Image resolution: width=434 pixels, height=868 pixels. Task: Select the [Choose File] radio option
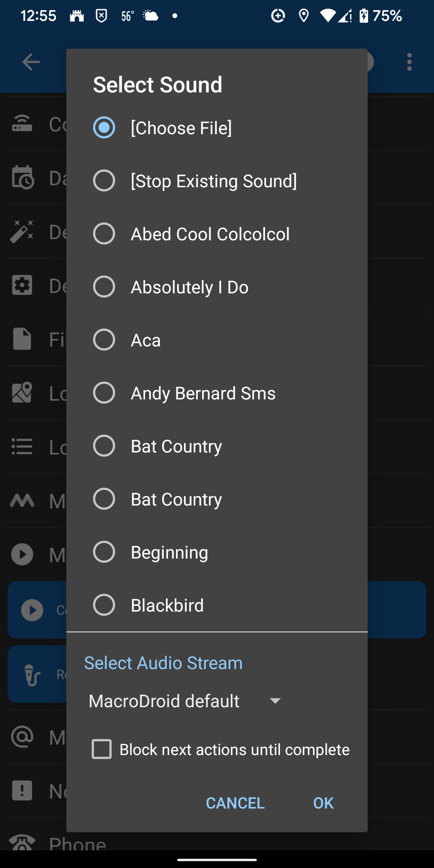click(x=104, y=128)
